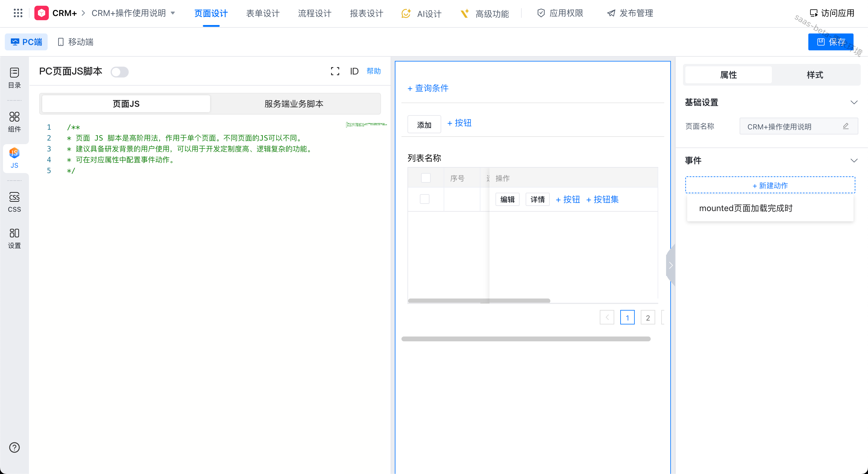Switch to the 服务端业务脚本 tab
The image size is (868, 474).
pos(294,103)
